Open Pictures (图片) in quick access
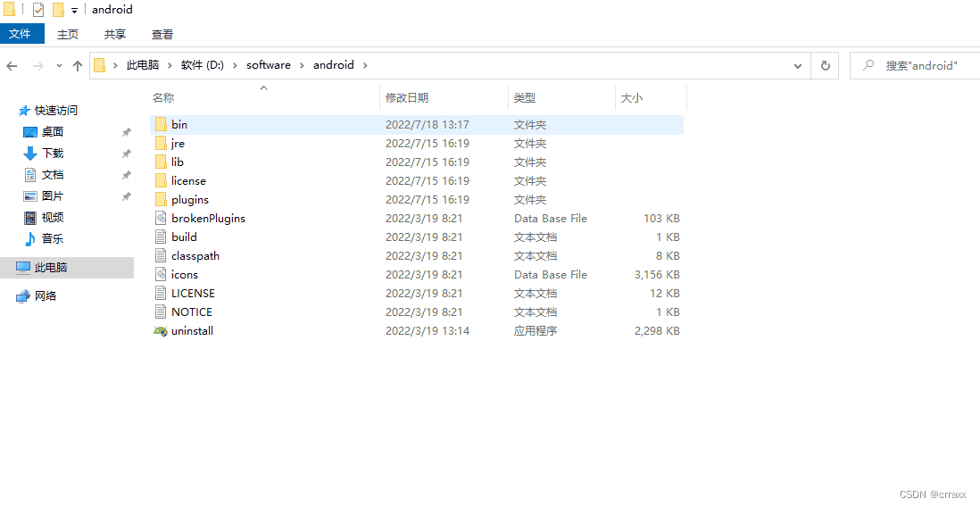Viewport: 980px width, 507px height. [x=53, y=196]
